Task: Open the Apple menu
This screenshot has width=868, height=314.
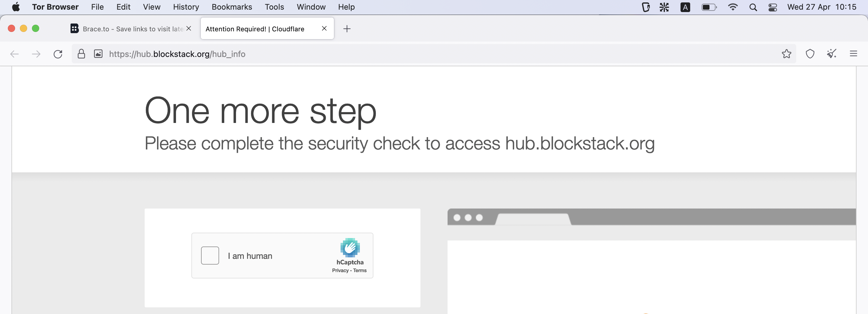Action: click(x=16, y=7)
